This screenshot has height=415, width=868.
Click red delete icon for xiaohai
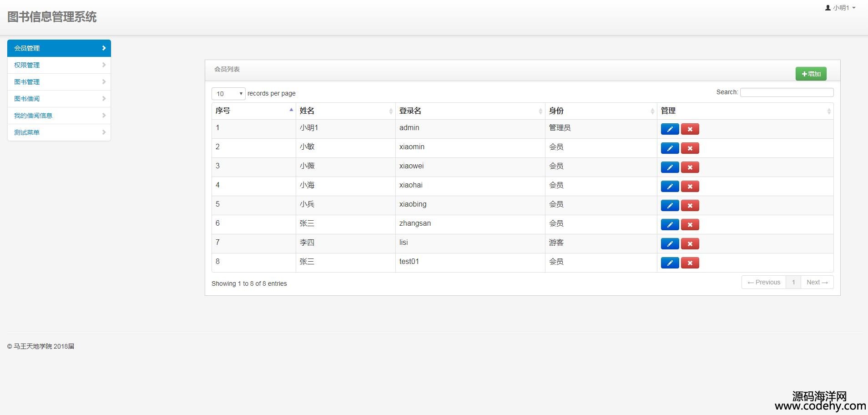click(x=690, y=187)
